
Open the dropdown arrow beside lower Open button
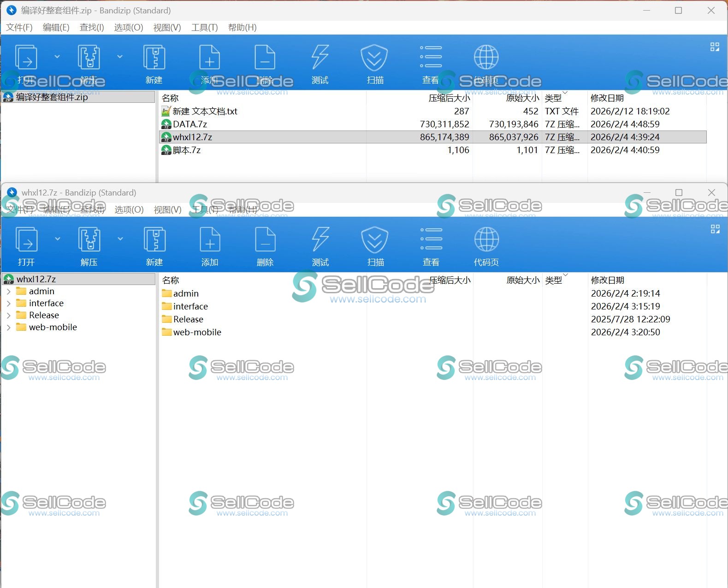click(58, 239)
